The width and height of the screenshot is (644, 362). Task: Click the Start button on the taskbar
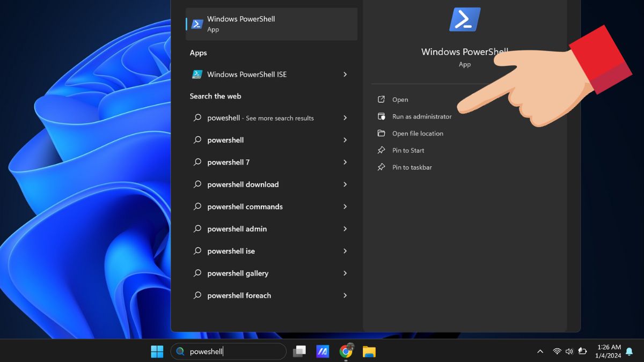click(x=156, y=351)
